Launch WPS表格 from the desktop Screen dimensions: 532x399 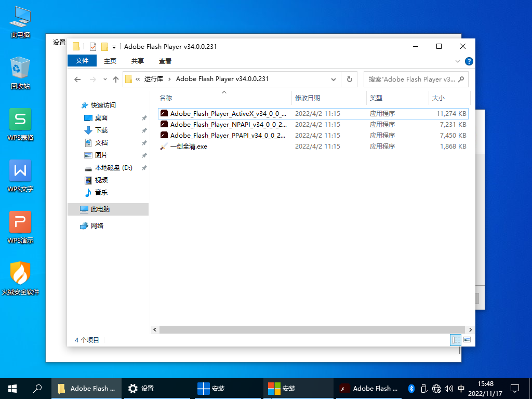coord(20,125)
